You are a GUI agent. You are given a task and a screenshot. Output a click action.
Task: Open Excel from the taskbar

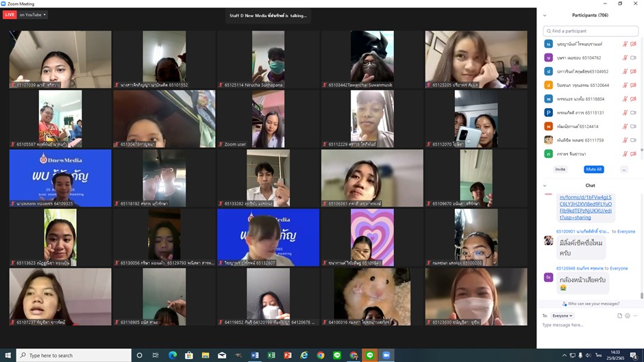click(271, 355)
